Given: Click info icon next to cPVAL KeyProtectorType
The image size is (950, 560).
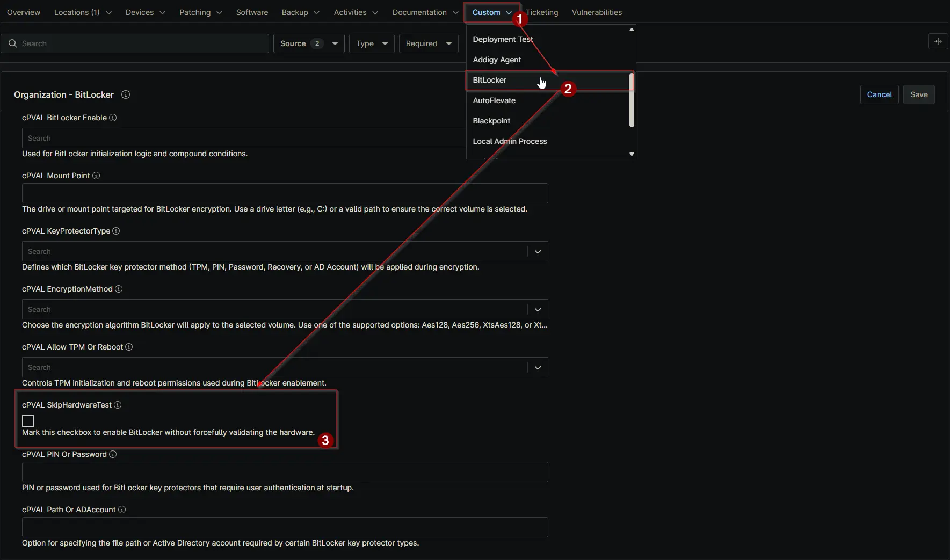Looking at the screenshot, I should (116, 231).
